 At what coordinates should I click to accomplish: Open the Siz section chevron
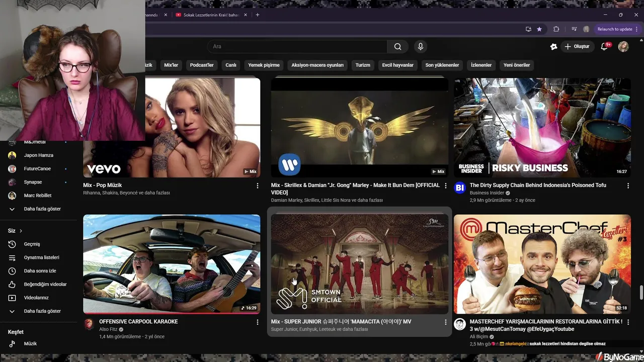[x=21, y=231]
